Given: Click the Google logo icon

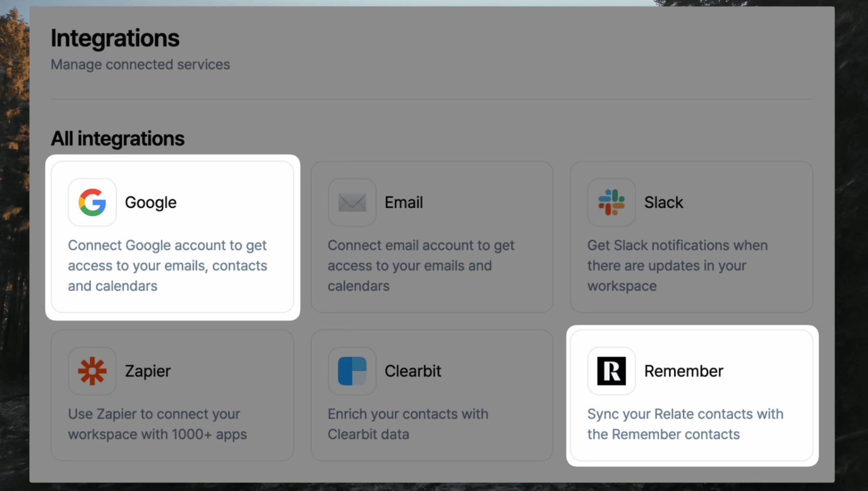Looking at the screenshot, I should coord(92,202).
